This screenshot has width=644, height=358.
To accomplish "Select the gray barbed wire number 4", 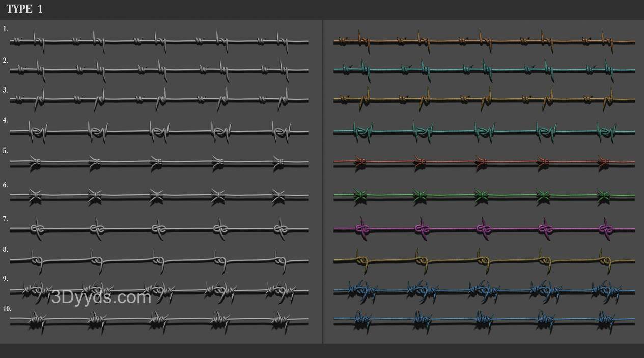I will click(x=159, y=132).
